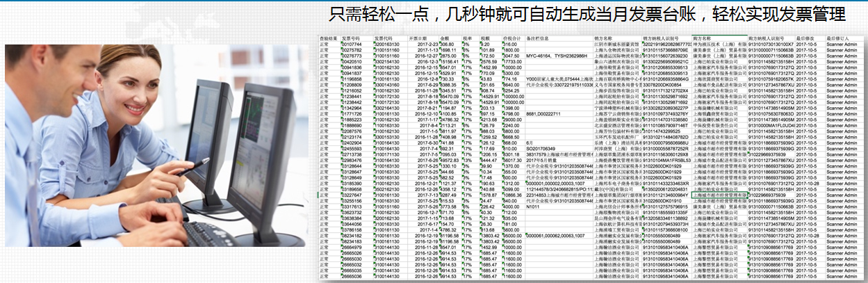868x283 pixels.
Task: Select the 销方名称 column header
Action: 604,38
